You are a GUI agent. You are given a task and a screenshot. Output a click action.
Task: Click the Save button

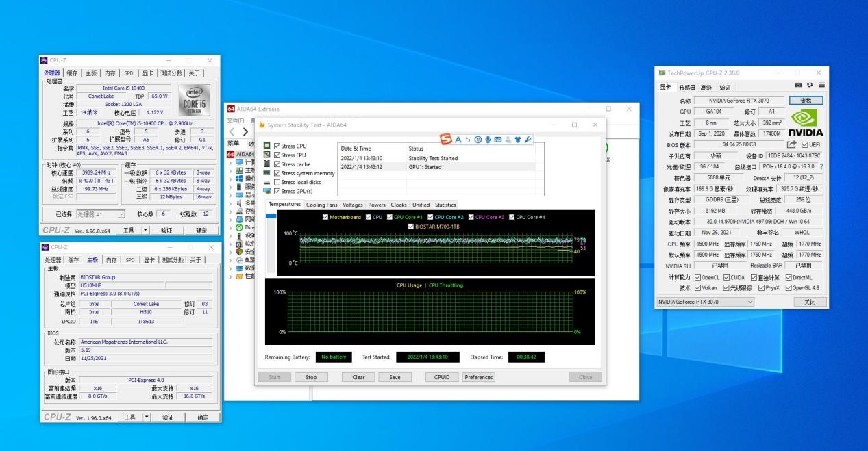click(x=395, y=377)
